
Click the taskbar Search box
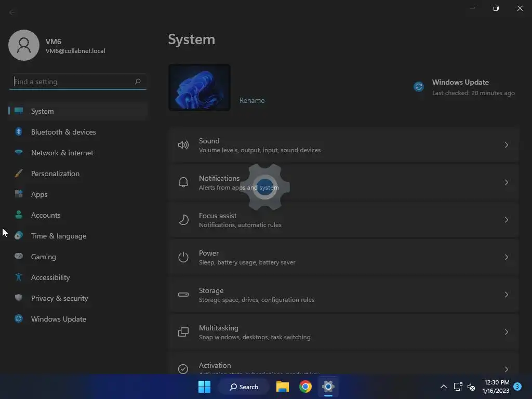(244, 387)
